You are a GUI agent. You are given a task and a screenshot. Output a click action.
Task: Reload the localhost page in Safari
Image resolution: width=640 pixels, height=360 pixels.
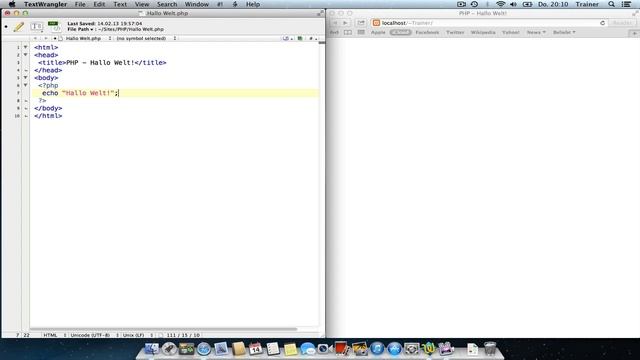click(x=602, y=23)
